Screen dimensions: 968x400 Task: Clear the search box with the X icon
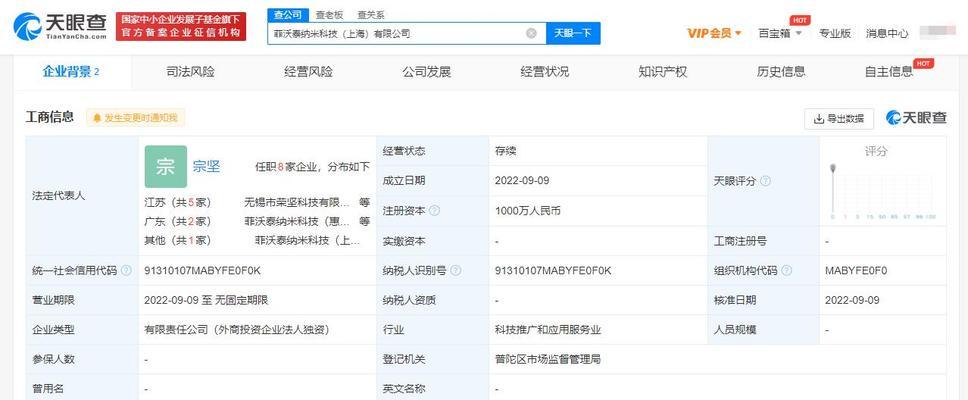tap(531, 33)
